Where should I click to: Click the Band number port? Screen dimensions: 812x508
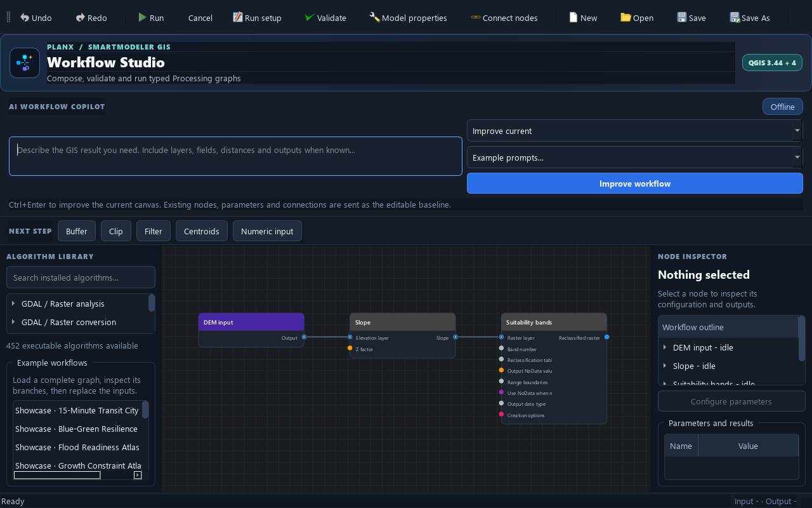501,348
